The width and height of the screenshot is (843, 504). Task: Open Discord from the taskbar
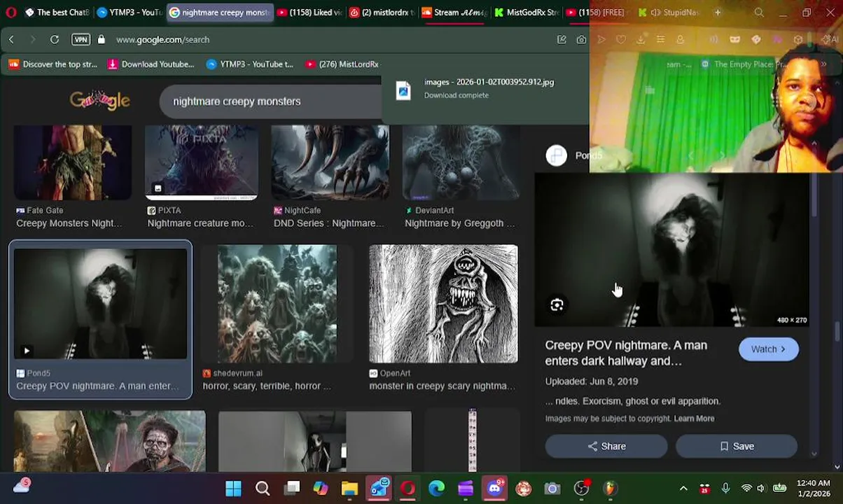click(x=494, y=489)
